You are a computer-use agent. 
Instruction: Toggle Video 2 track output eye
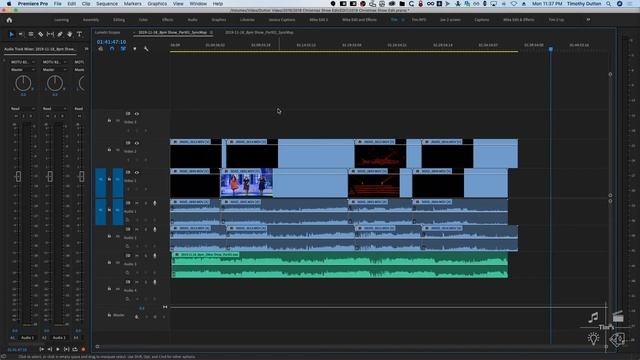pyautogui.click(x=137, y=143)
